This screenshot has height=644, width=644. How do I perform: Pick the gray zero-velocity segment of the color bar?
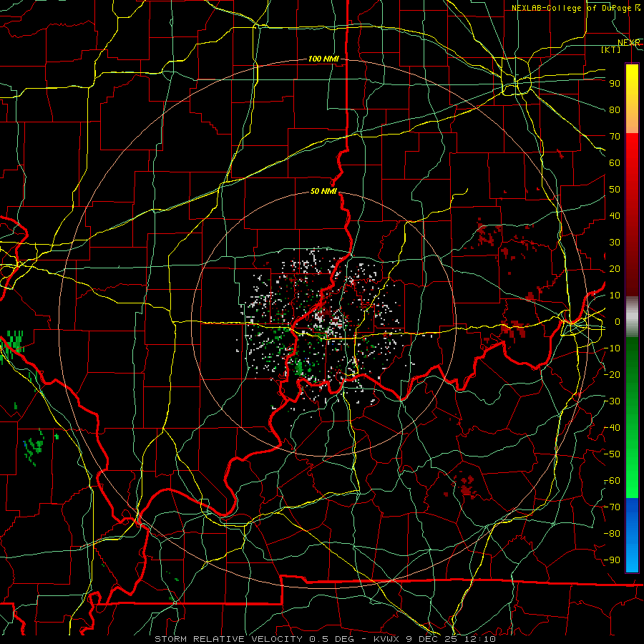(x=632, y=317)
